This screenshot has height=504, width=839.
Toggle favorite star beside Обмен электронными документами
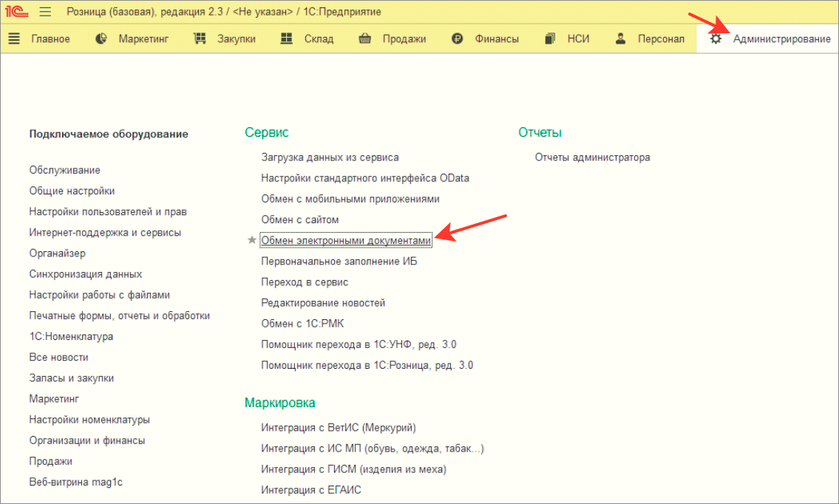point(251,240)
